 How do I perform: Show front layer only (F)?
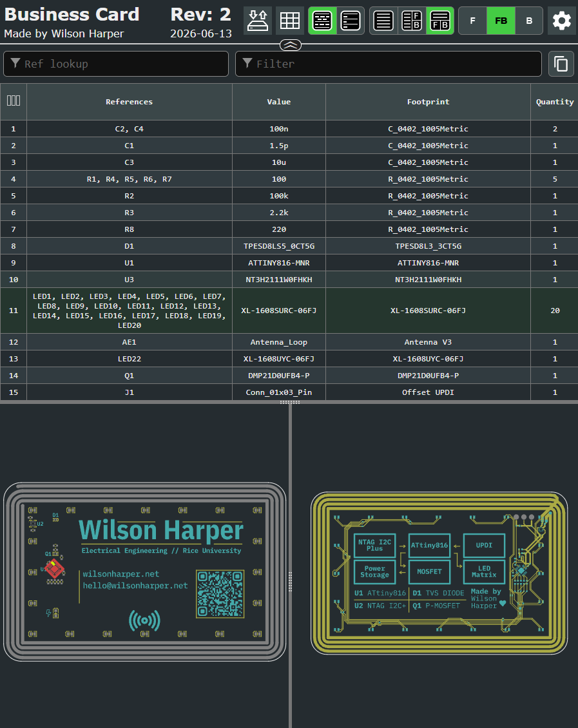point(472,21)
